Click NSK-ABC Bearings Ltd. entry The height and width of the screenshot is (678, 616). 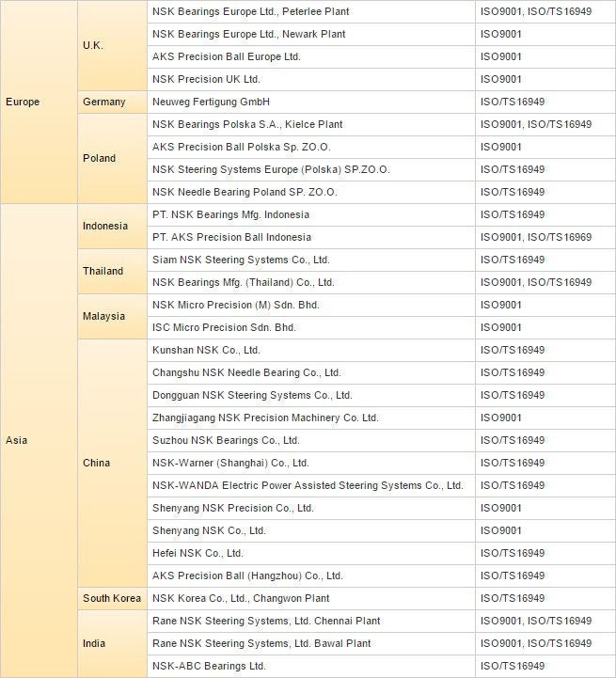tap(209, 666)
